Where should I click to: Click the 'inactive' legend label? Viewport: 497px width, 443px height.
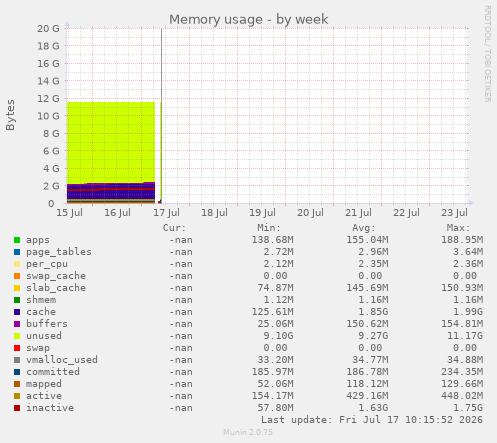pos(50,408)
